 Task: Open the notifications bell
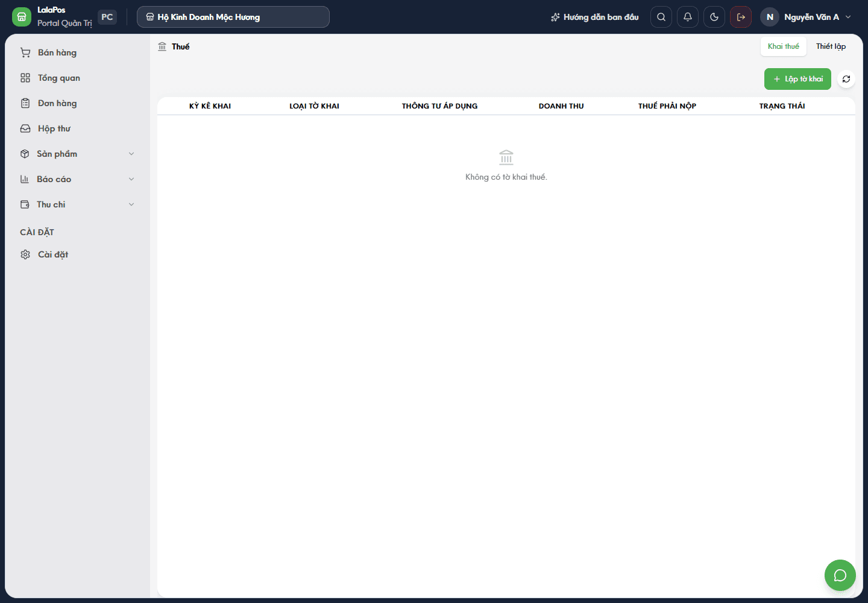(688, 17)
